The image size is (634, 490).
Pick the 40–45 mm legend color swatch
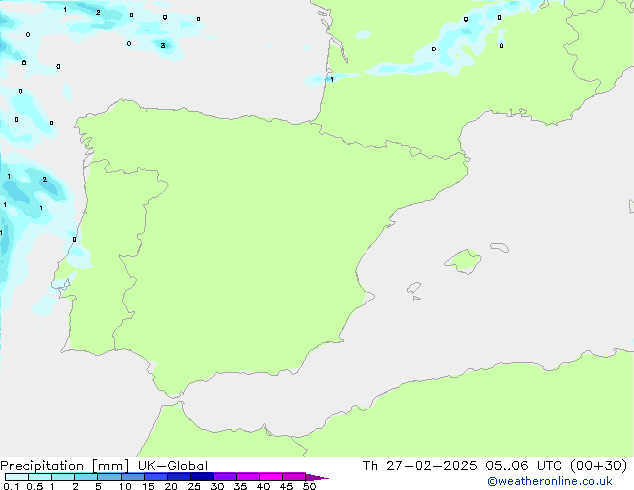(271, 477)
